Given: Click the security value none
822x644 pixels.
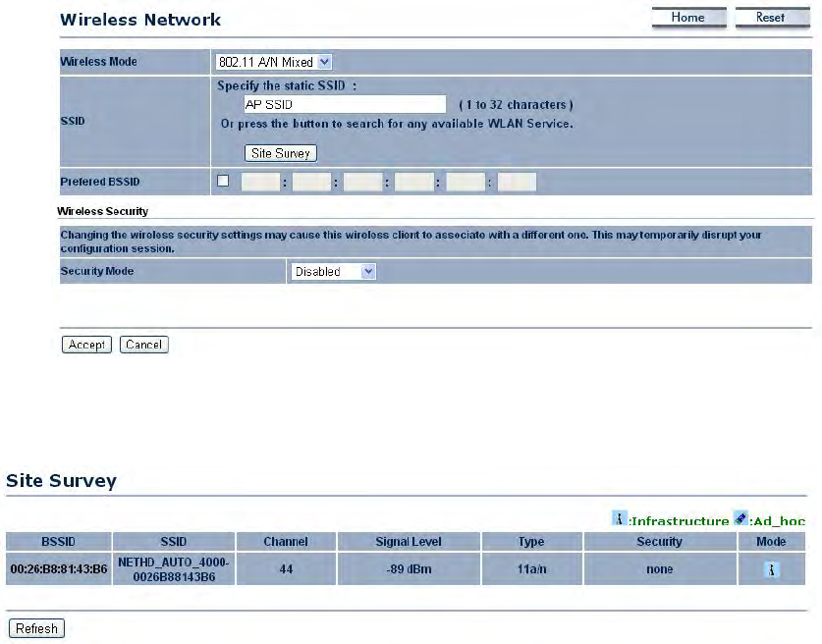Looking at the screenshot, I should (x=660, y=569).
